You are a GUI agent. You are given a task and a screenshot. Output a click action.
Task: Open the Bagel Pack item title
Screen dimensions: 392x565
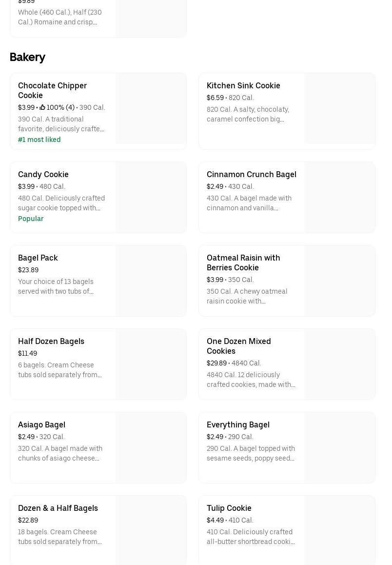38,258
